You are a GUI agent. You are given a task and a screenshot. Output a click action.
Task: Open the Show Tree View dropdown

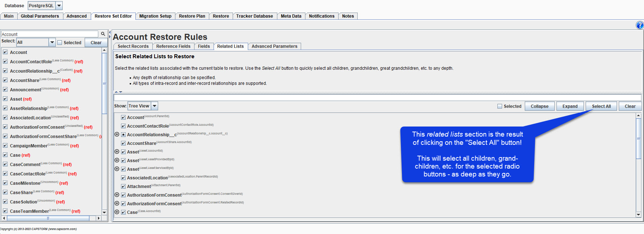(x=155, y=106)
